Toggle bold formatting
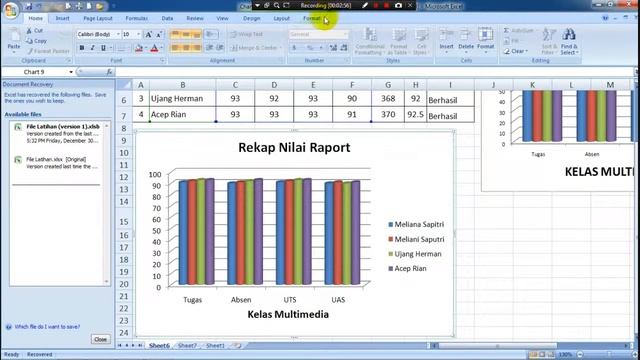The image size is (640, 360). [x=82, y=48]
